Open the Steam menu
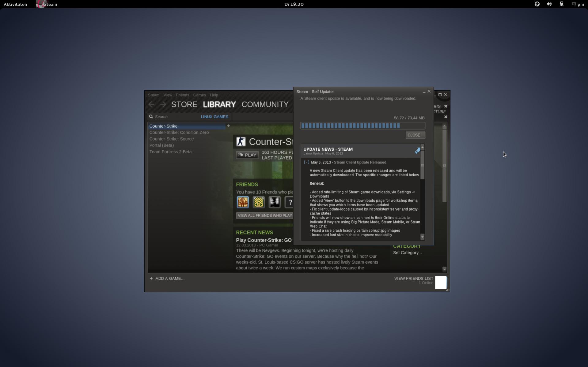Screen dimensions: 588x367 (154, 95)
